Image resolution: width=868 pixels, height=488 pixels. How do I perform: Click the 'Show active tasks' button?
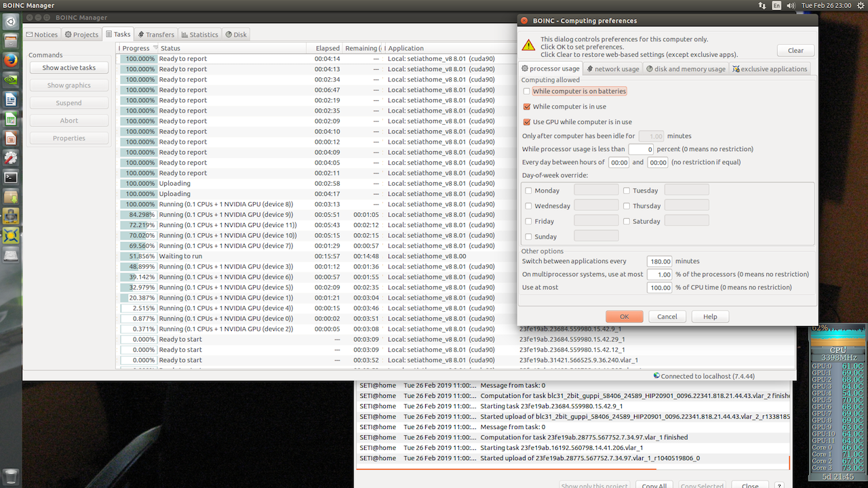click(68, 68)
